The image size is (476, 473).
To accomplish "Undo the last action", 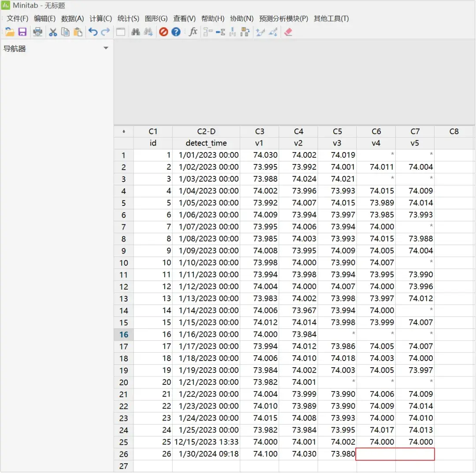I will click(93, 32).
